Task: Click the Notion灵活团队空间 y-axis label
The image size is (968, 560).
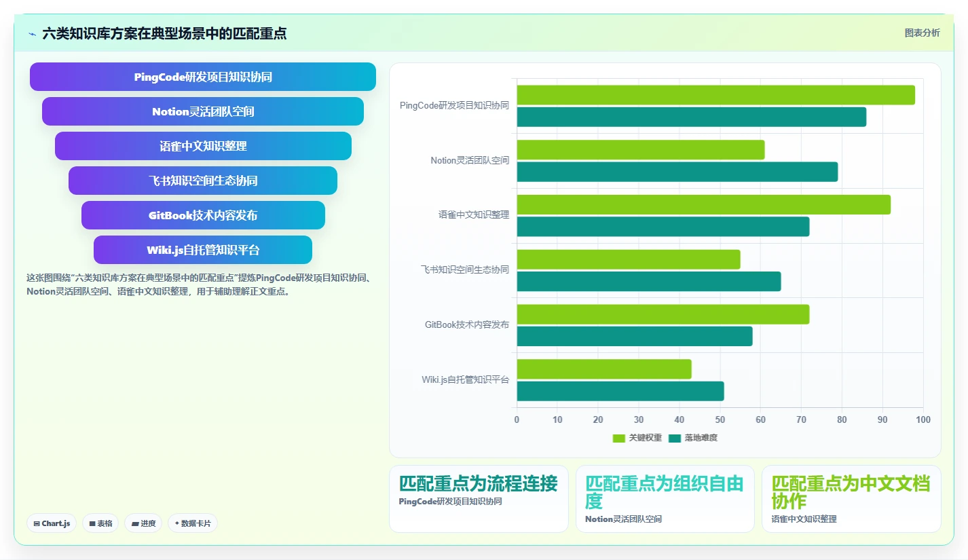Action: (x=470, y=161)
